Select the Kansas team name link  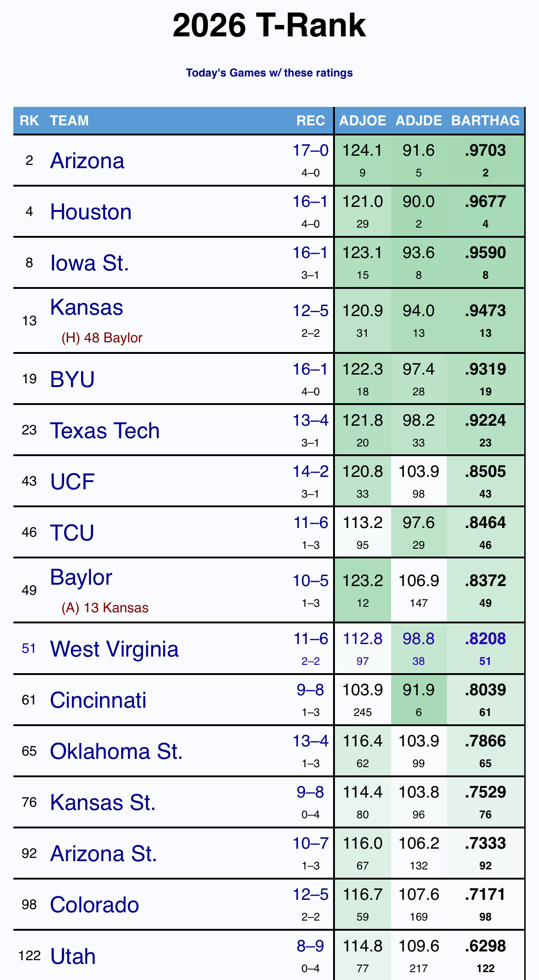pos(87,307)
